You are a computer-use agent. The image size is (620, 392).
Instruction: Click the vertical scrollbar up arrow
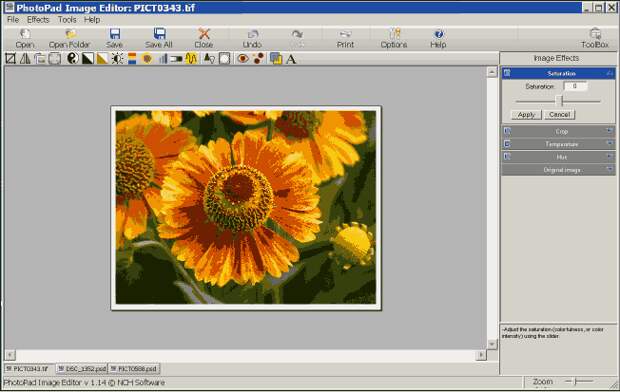(x=491, y=72)
